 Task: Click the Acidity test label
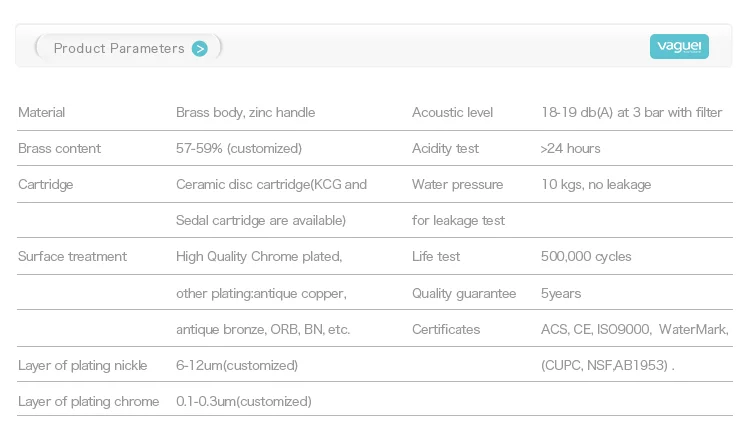[x=445, y=149]
